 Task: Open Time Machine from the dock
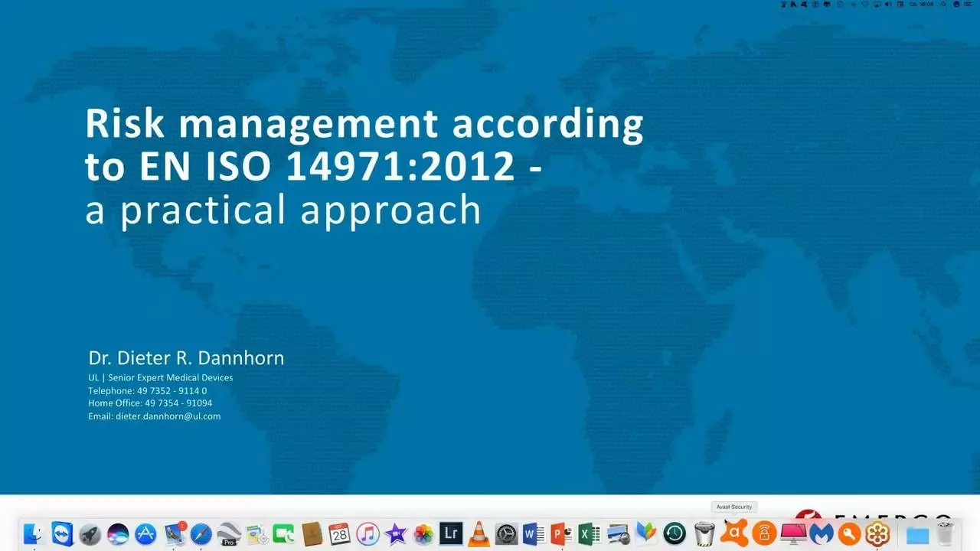675,533
